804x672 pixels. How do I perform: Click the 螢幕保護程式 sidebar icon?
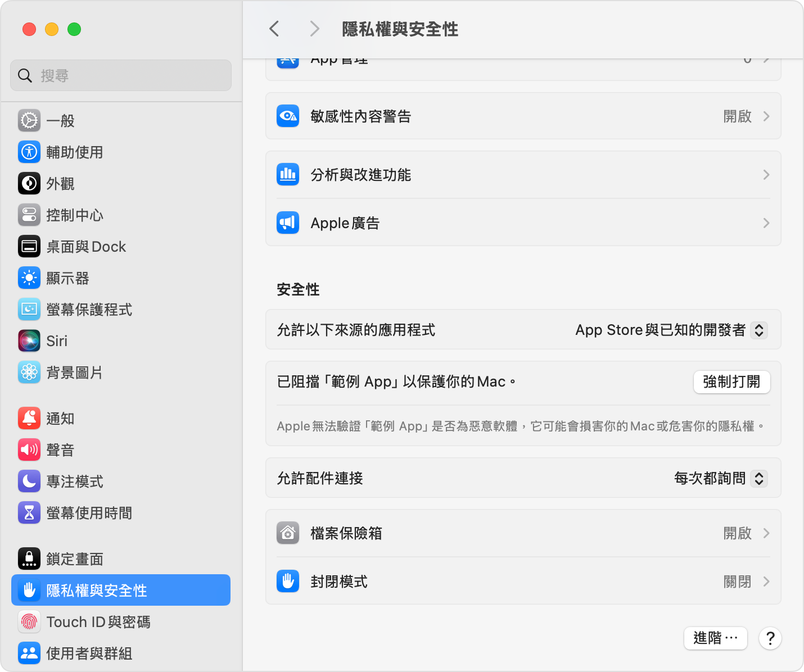tap(29, 309)
